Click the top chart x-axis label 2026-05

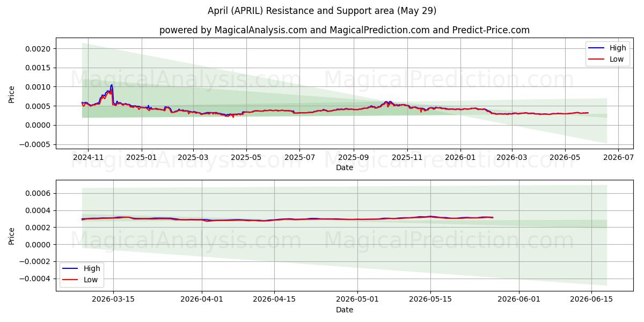565,158
